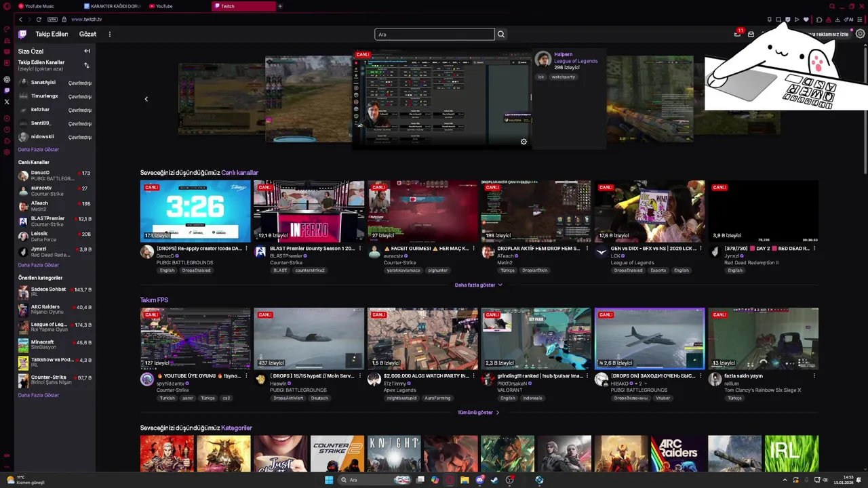Select the Twitch browser tab

click(x=244, y=6)
